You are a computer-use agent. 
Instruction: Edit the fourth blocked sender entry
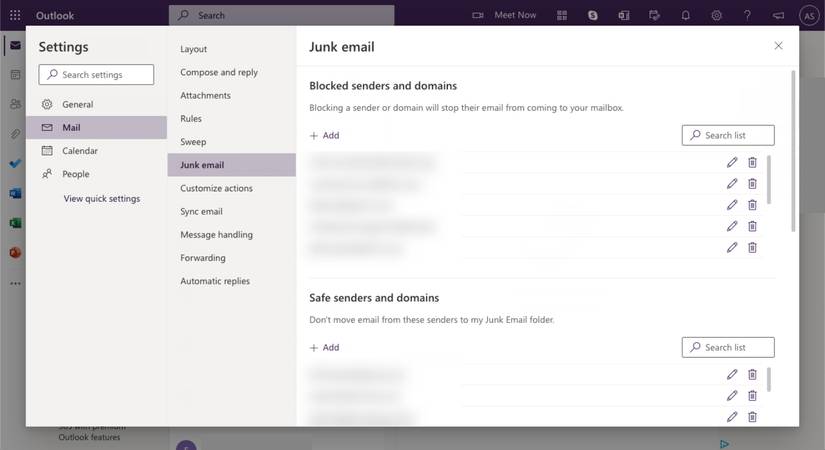point(732,226)
